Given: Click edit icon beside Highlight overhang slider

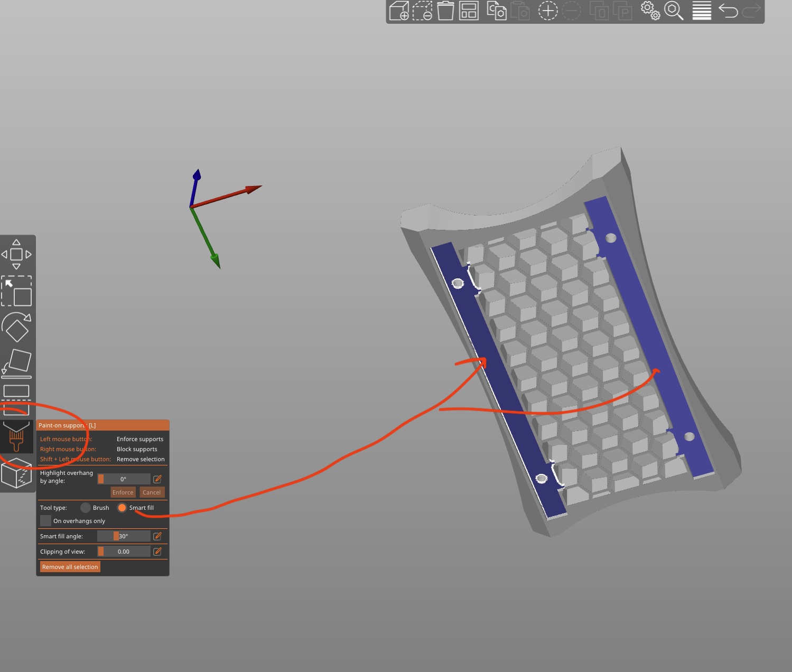Looking at the screenshot, I should point(157,479).
